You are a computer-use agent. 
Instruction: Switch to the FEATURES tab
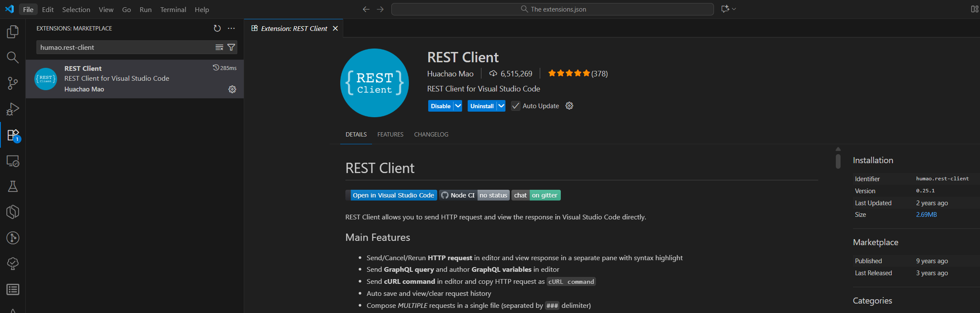point(390,134)
